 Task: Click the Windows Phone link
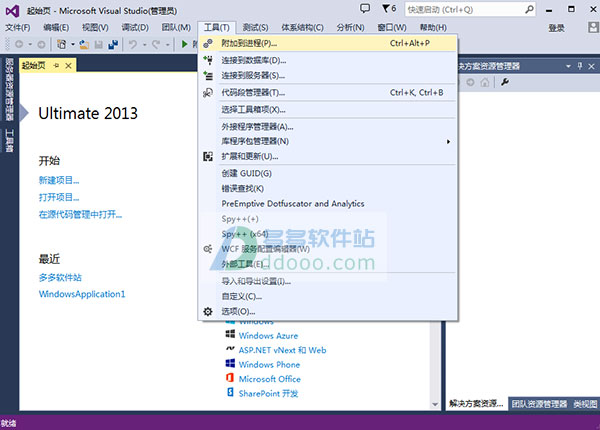pos(269,365)
